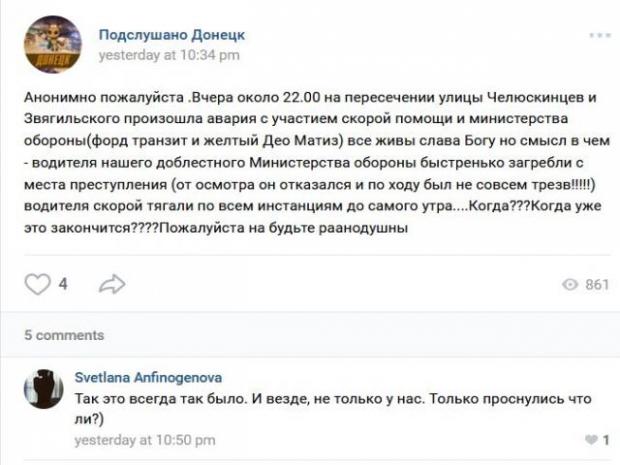Click the views count '861'
Image resolution: width=620 pixels, height=465 pixels.
point(597,285)
